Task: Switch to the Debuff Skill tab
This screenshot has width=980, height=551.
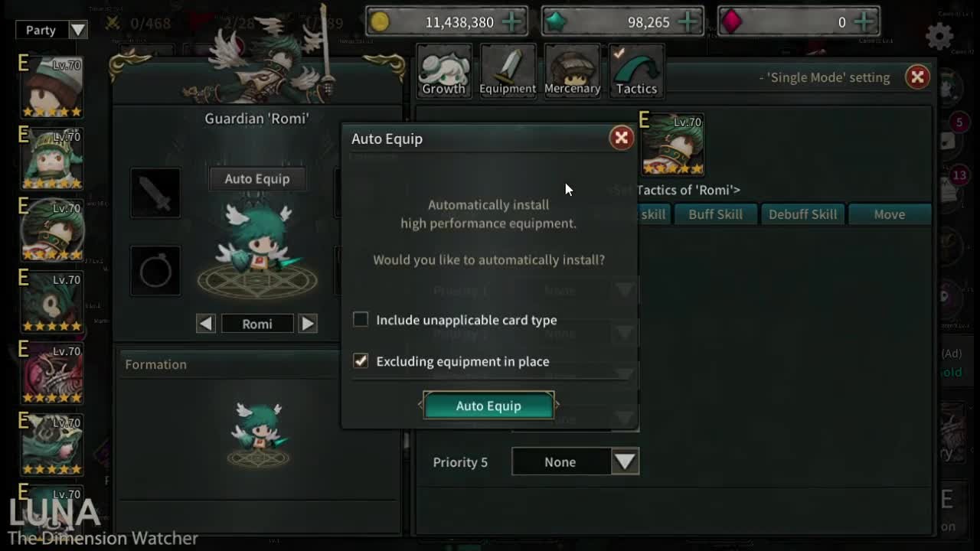Action: point(802,214)
